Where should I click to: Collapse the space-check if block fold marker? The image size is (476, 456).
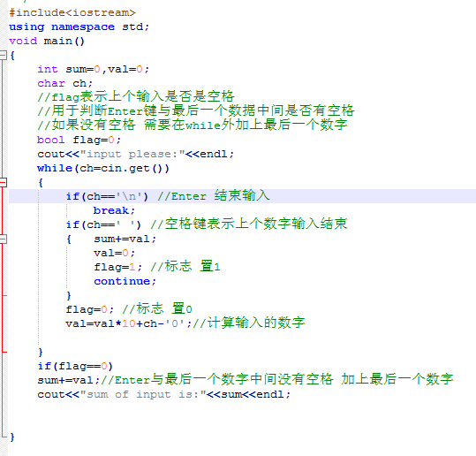(3, 239)
